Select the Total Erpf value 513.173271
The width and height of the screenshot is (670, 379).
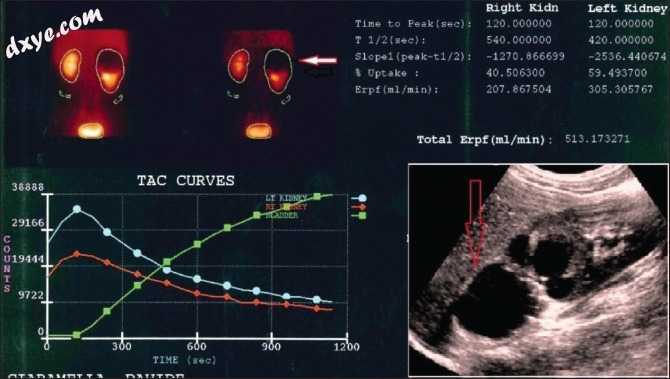(597, 138)
